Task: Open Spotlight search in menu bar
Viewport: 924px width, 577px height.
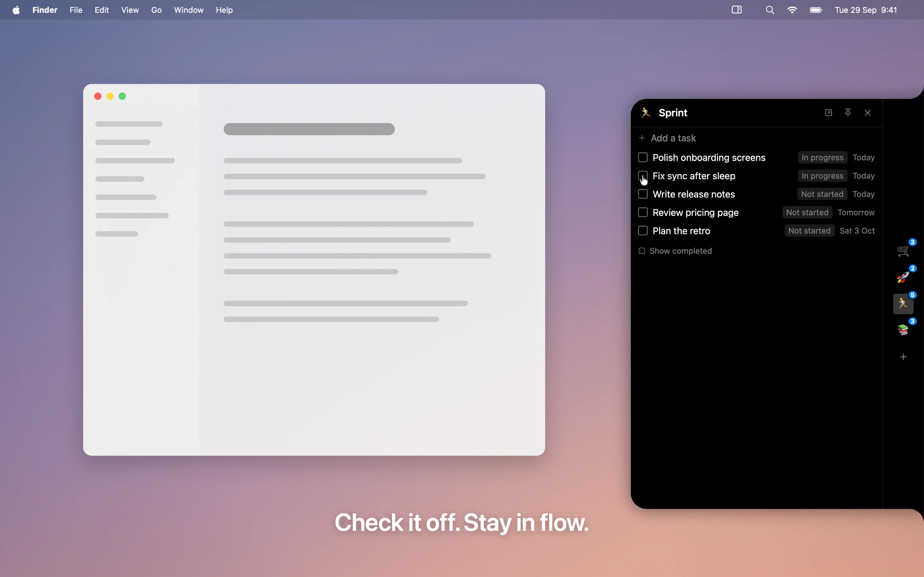Action: [x=770, y=10]
